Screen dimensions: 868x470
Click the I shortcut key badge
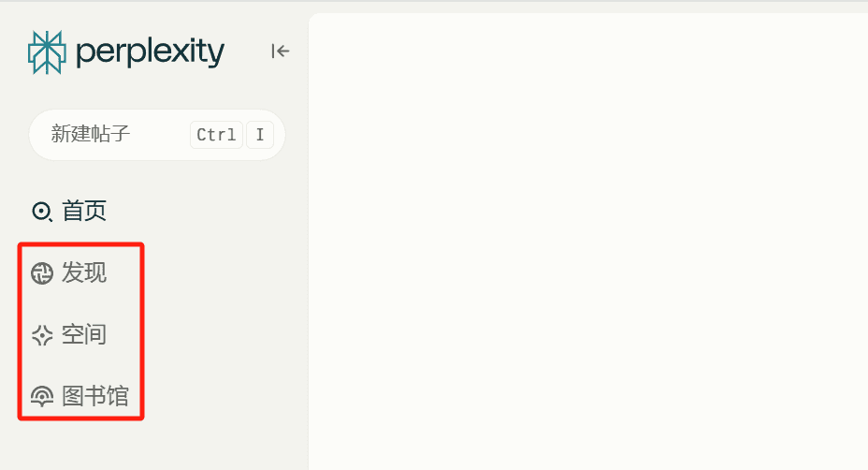(259, 135)
